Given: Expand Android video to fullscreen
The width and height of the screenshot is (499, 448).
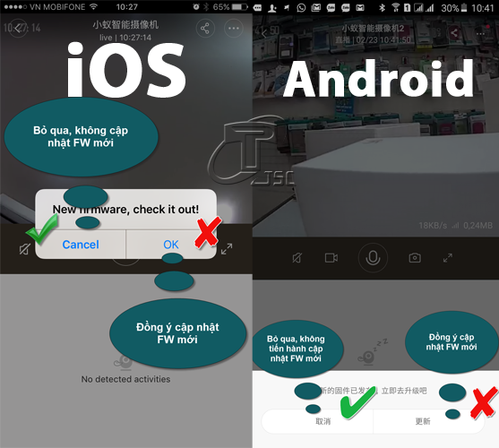Looking at the screenshot, I should 448,258.
